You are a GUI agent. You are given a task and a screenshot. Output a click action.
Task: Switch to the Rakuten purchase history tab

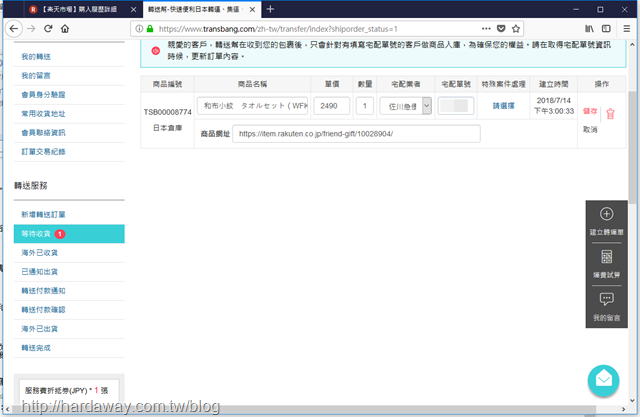(79, 9)
